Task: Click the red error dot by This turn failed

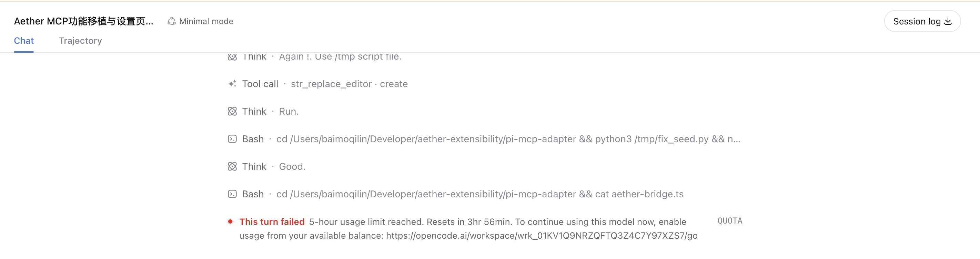Action: coord(230,221)
